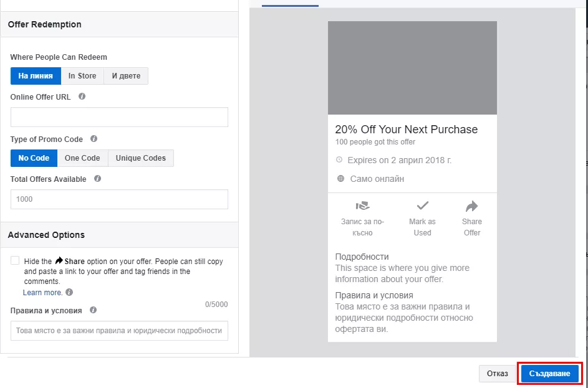Choose One Code promo type

(82, 158)
